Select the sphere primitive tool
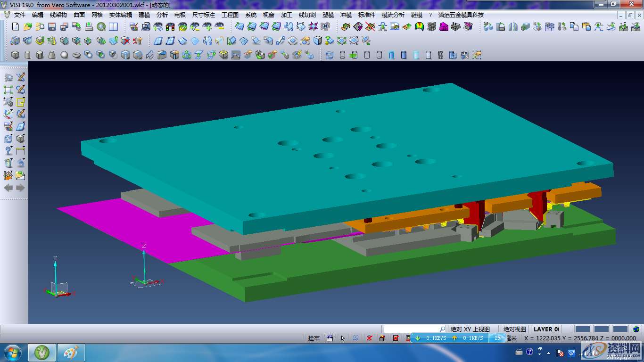Viewport: 644px width, 362px height. click(x=64, y=55)
